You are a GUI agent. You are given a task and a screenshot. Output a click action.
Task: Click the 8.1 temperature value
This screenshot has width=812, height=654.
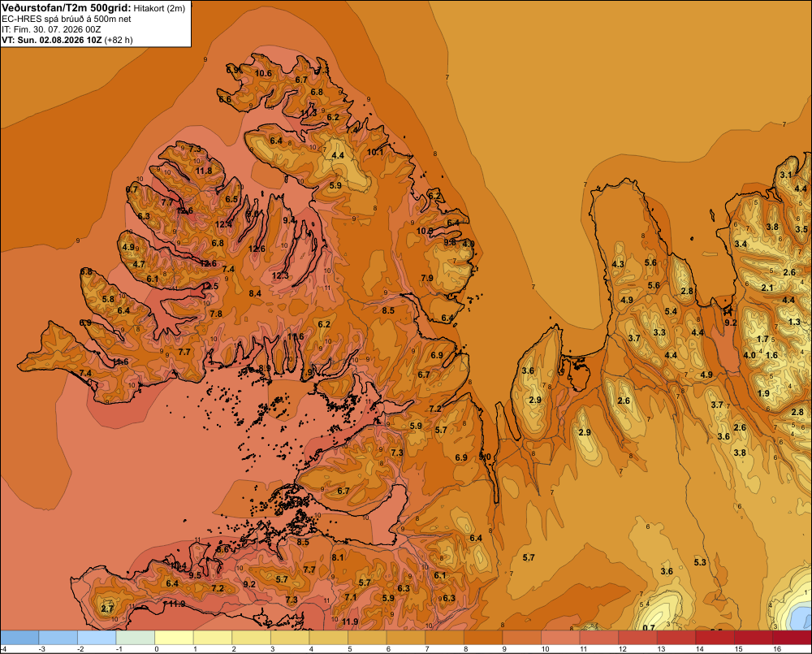pos(338,557)
